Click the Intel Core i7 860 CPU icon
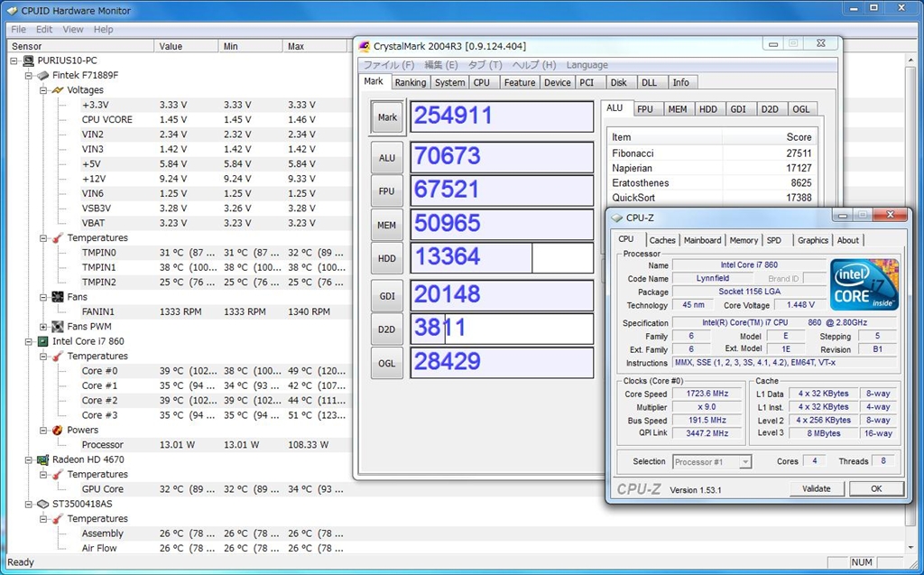This screenshot has width=924, height=575. [x=42, y=342]
